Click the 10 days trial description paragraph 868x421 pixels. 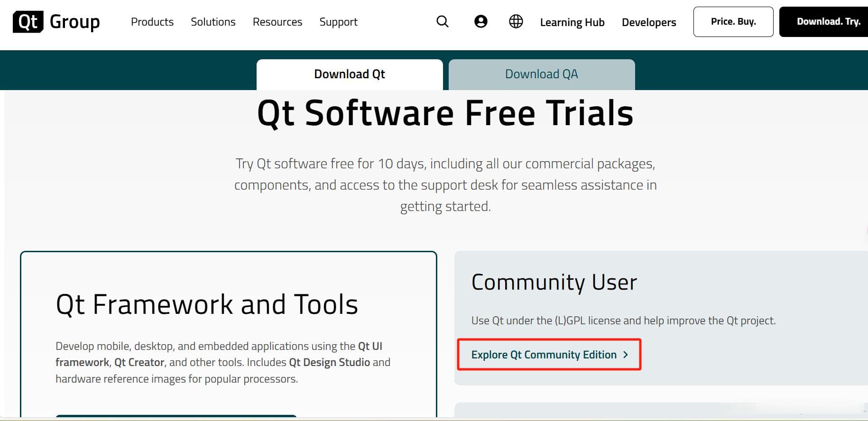pyautogui.click(x=445, y=185)
